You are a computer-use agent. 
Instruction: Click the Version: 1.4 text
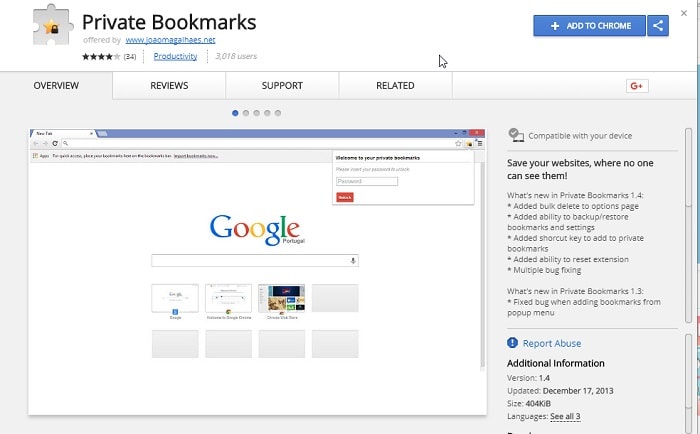[x=529, y=378]
